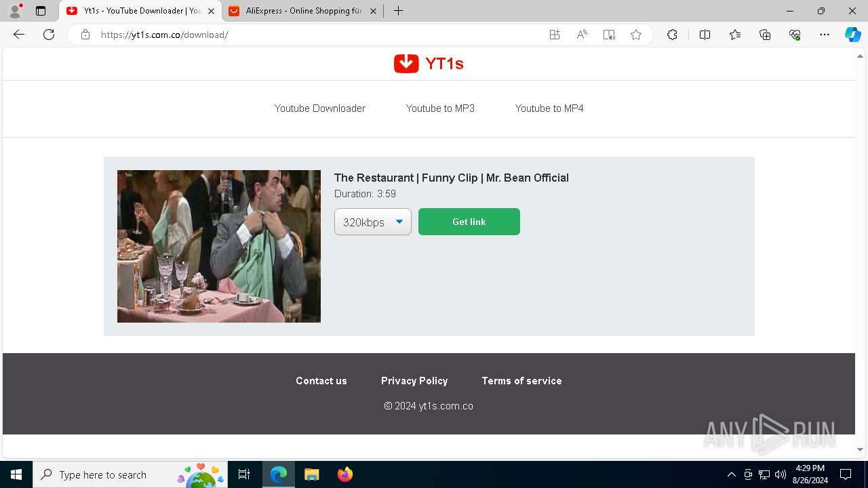
Task: Open Microsoft Edge from the taskbar
Action: pyautogui.click(x=279, y=474)
